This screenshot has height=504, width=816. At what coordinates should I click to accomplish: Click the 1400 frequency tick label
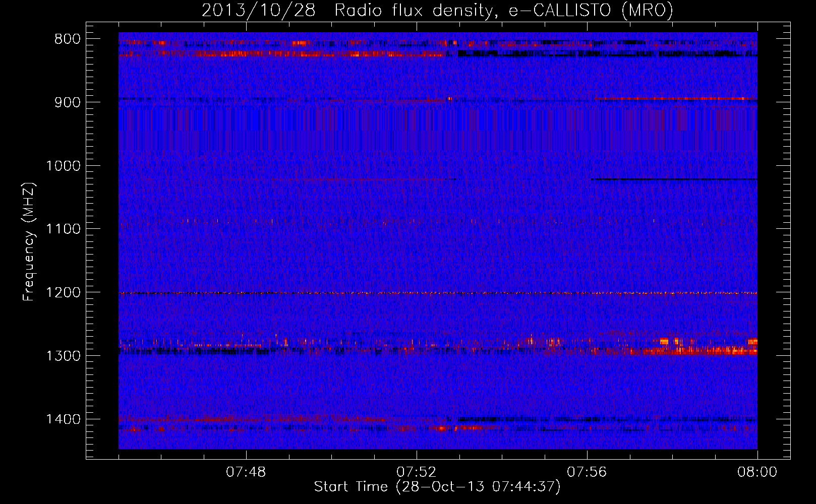[63, 419]
